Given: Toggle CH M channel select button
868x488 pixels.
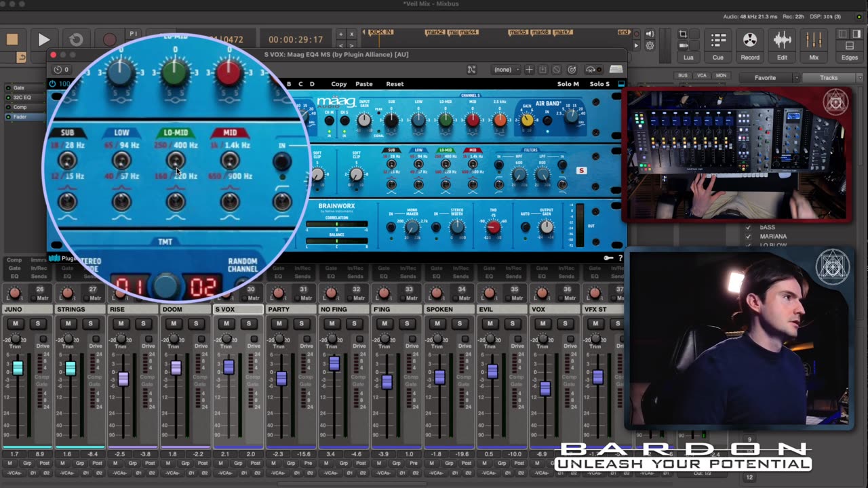Looking at the screenshot, I should (x=329, y=121).
